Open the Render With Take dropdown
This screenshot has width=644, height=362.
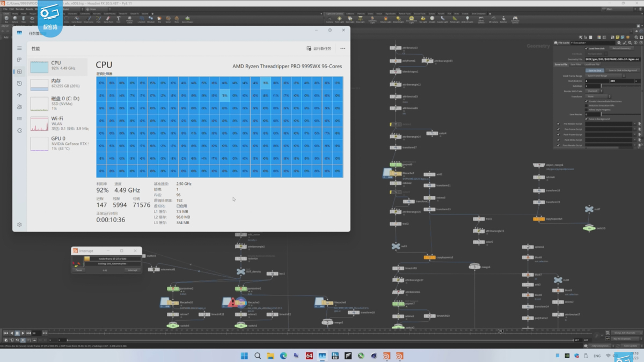pos(593,91)
